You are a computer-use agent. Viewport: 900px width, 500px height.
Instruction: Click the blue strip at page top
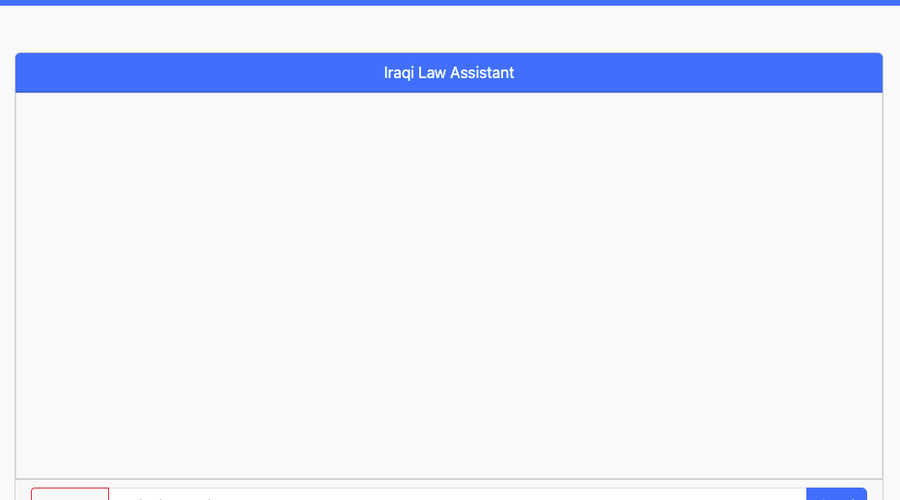point(450,2)
